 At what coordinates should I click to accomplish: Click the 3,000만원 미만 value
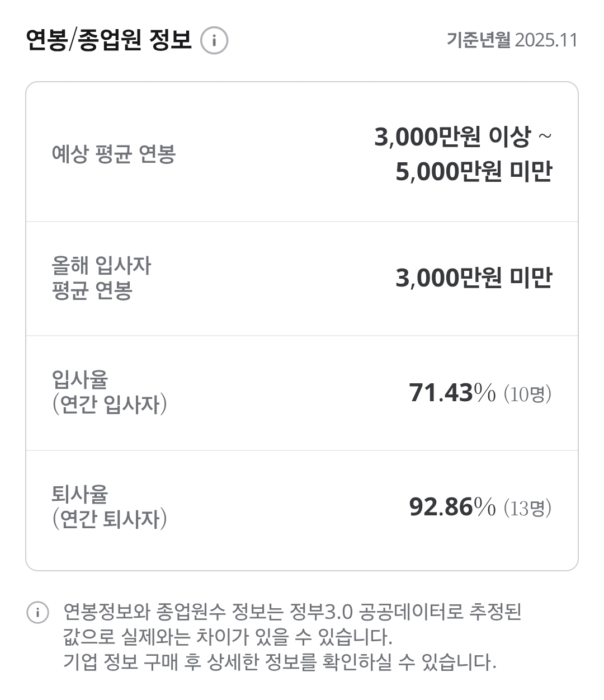(473, 278)
